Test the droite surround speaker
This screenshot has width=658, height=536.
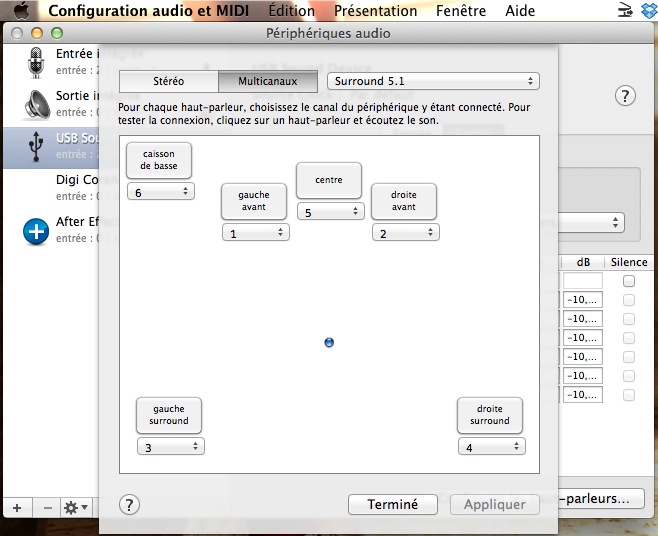click(490, 415)
